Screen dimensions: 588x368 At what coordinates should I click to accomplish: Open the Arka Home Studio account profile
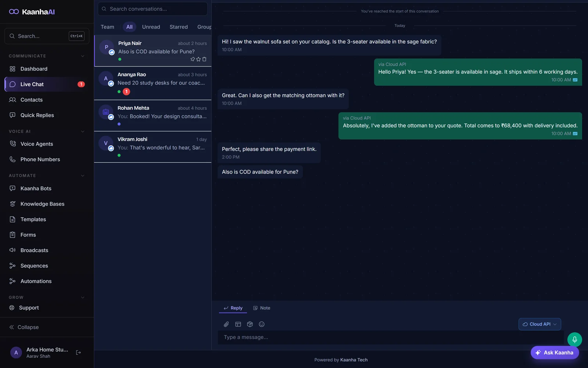coord(40,353)
